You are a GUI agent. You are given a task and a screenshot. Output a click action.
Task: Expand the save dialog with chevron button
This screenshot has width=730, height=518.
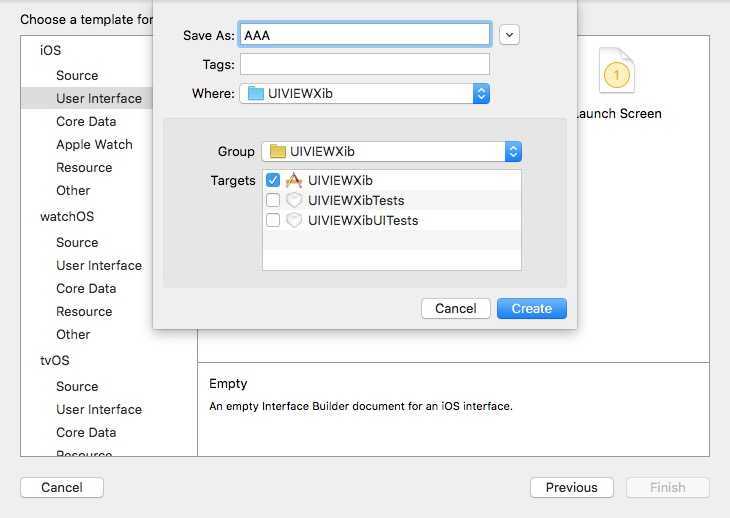(x=509, y=35)
